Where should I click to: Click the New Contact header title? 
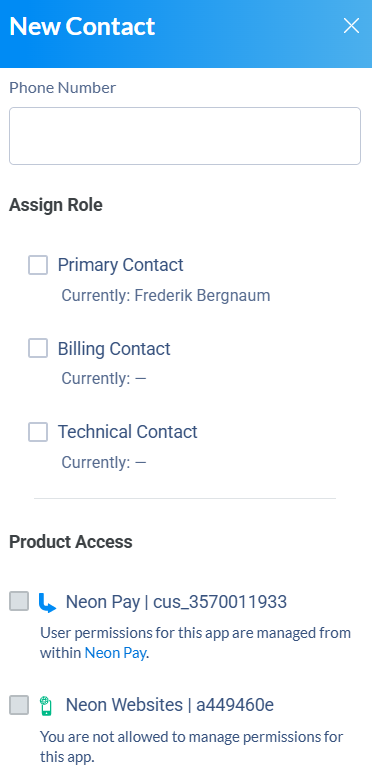pos(82,26)
